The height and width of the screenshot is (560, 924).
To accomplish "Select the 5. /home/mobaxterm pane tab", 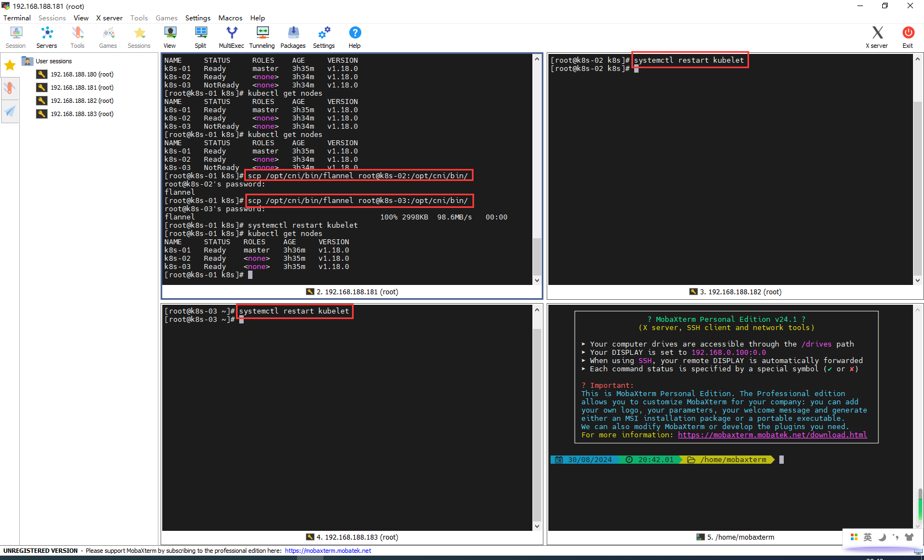I will point(735,537).
